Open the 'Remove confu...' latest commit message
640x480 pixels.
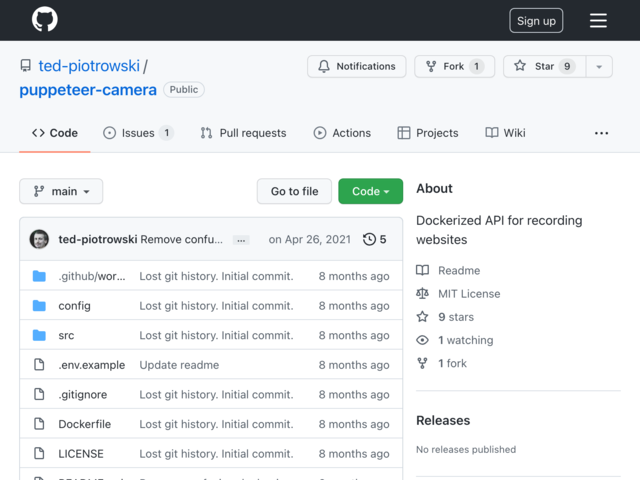tap(182, 239)
